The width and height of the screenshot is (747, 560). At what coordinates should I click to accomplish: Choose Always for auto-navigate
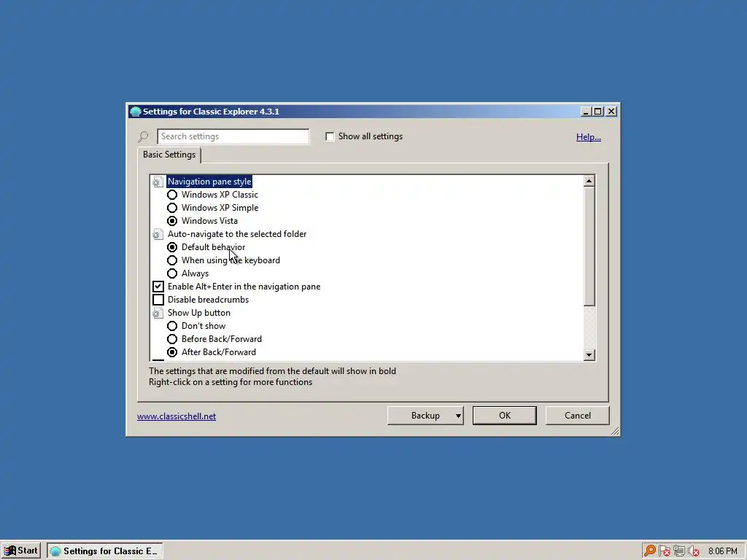pyautogui.click(x=172, y=273)
